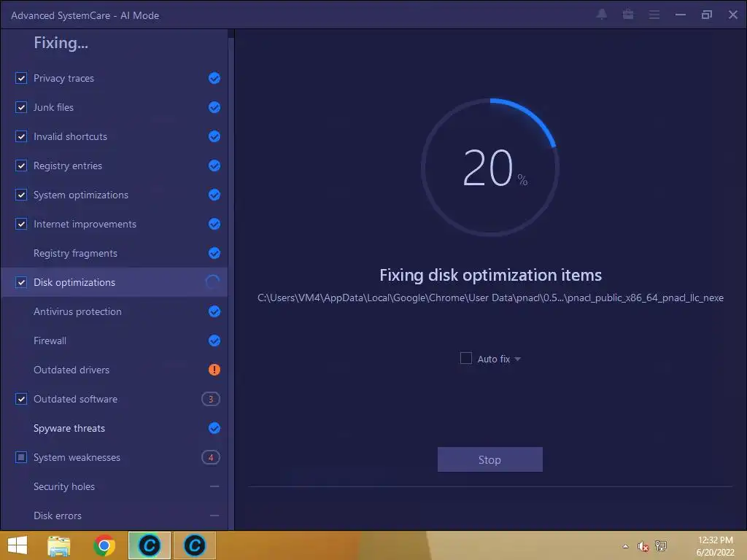This screenshot has width=747, height=560.
Task: Click the Internet improvements completed checkmark icon
Action: pyautogui.click(x=214, y=224)
